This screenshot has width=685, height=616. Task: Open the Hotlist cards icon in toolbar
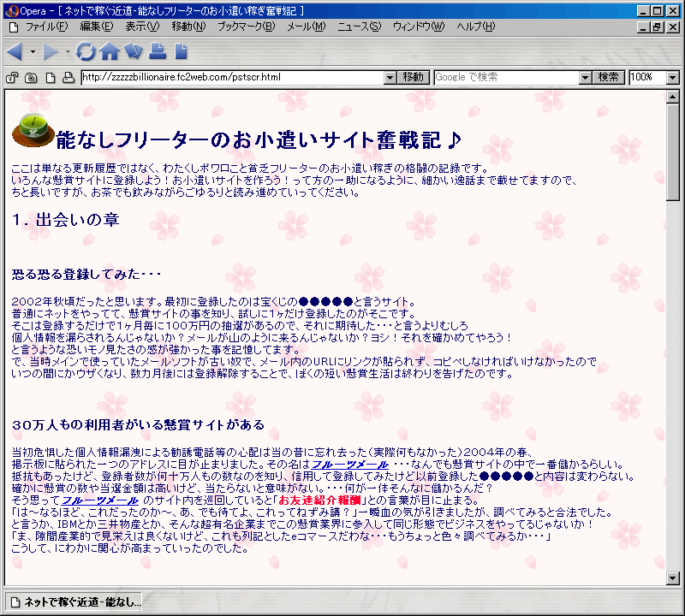coord(134,51)
